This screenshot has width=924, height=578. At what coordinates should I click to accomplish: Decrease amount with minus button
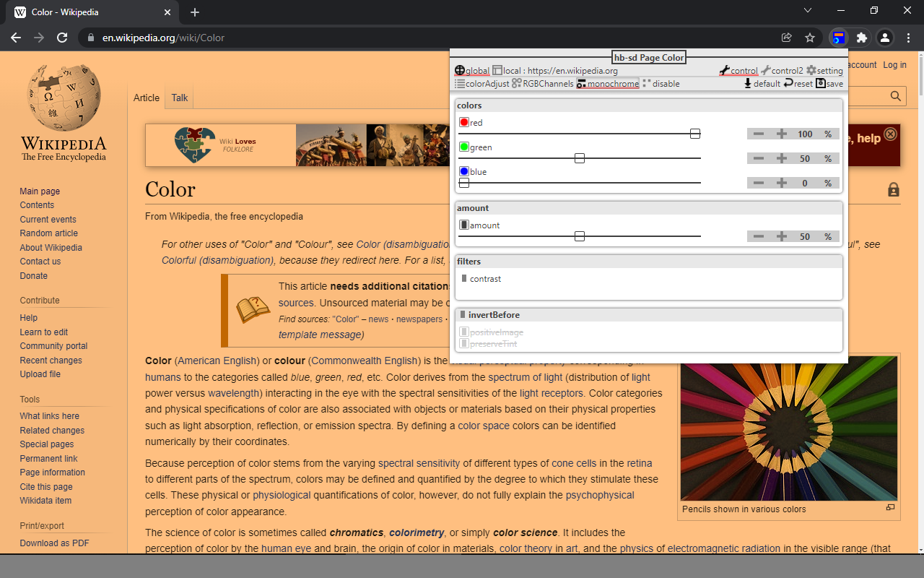[759, 236]
